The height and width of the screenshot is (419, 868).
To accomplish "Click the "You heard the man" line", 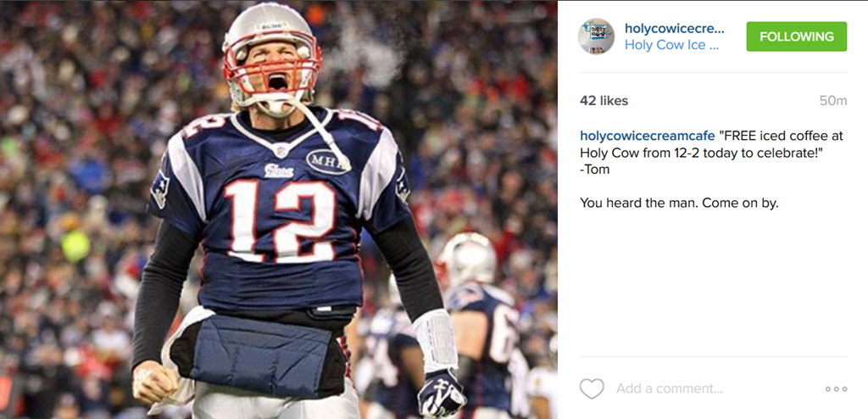I will point(679,204).
